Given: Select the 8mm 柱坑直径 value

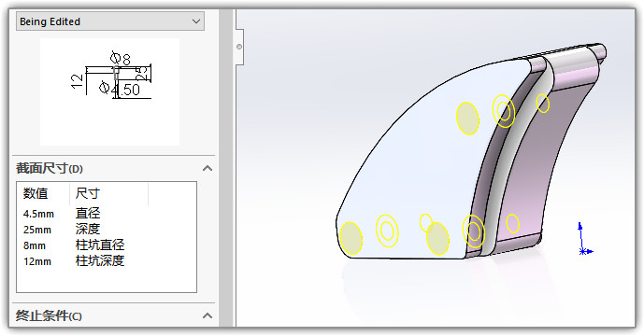Looking at the screenshot, I should (x=35, y=245).
